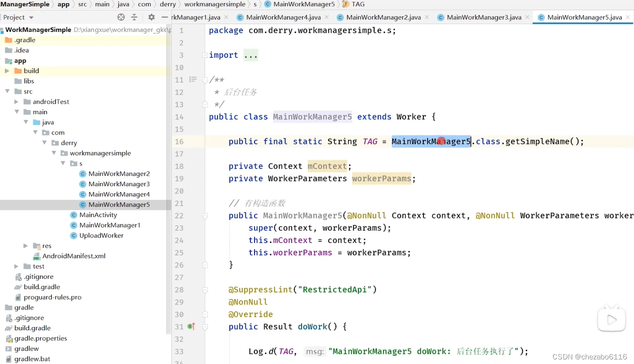Open the Project panel settings gear
Screen dimensions: 634x364
click(x=151, y=17)
